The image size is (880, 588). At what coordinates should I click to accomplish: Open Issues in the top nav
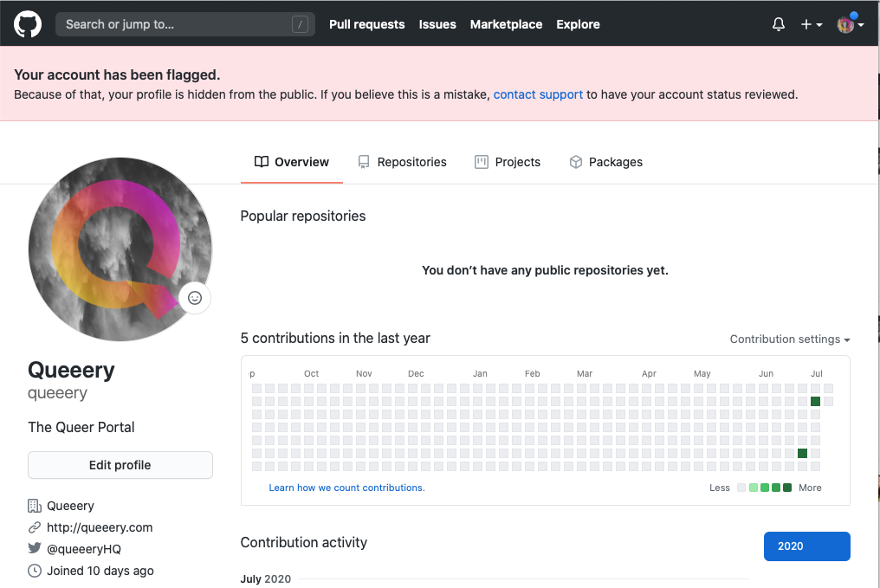(x=437, y=25)
